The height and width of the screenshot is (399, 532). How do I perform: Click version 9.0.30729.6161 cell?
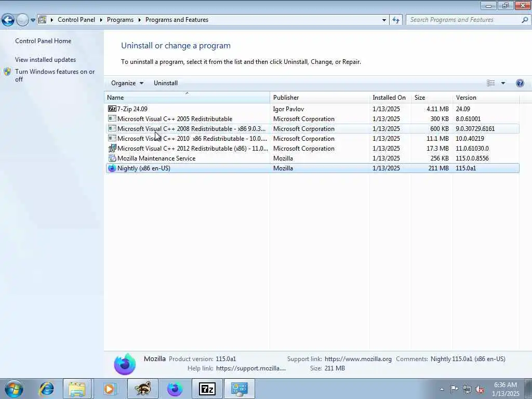click(x=475, y=129)
